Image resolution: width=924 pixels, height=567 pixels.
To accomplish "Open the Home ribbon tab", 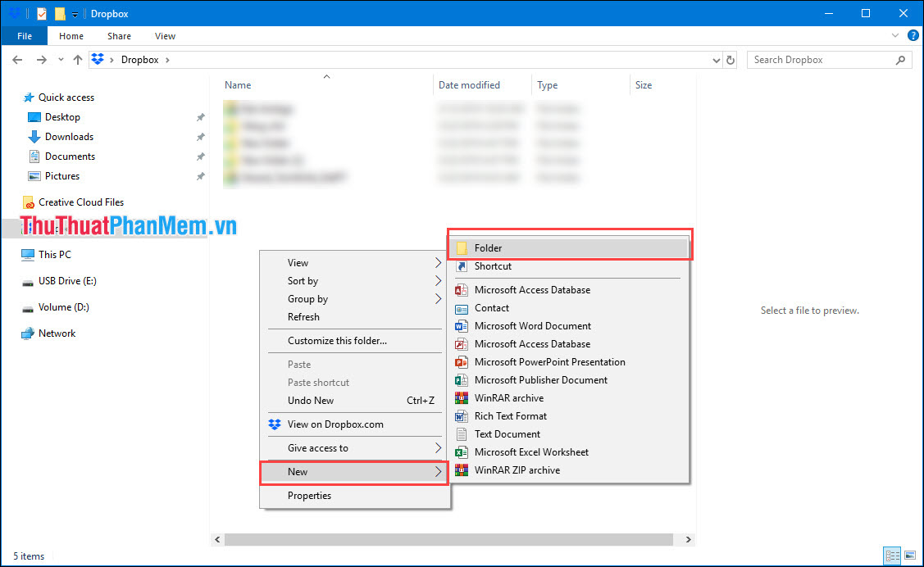I will click(x=71, y=36).
